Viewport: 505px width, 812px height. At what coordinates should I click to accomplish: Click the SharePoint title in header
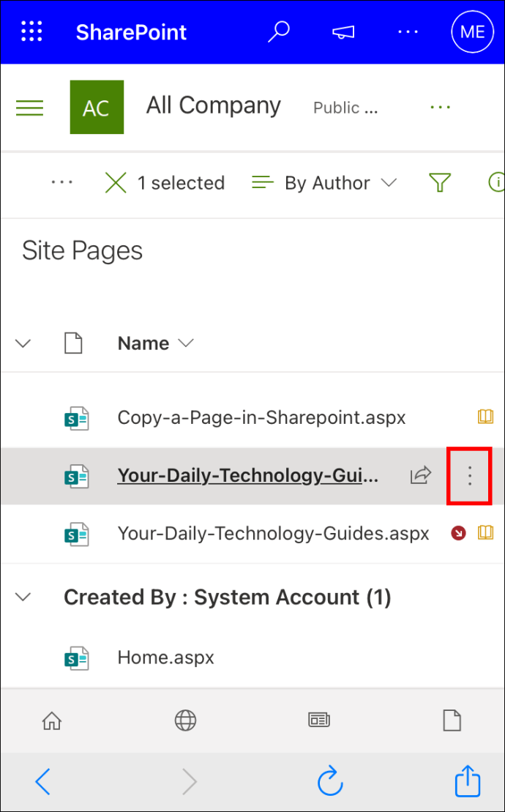(132, 32)
